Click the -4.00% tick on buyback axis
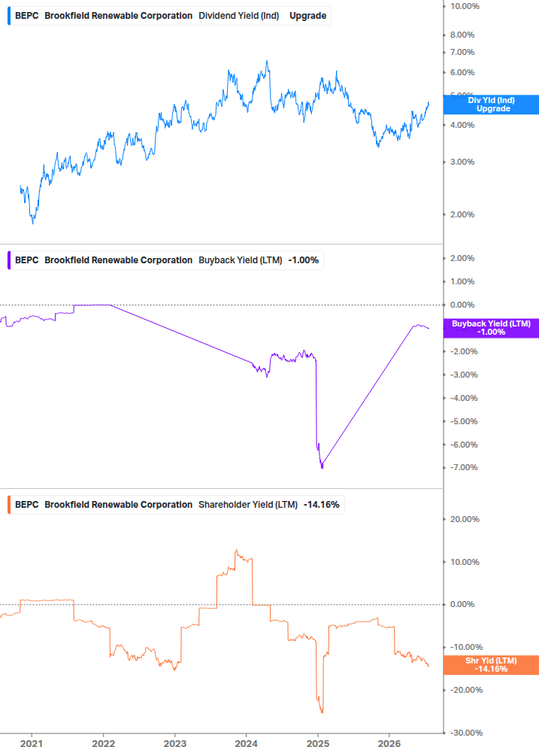 (x=463, y=398)
